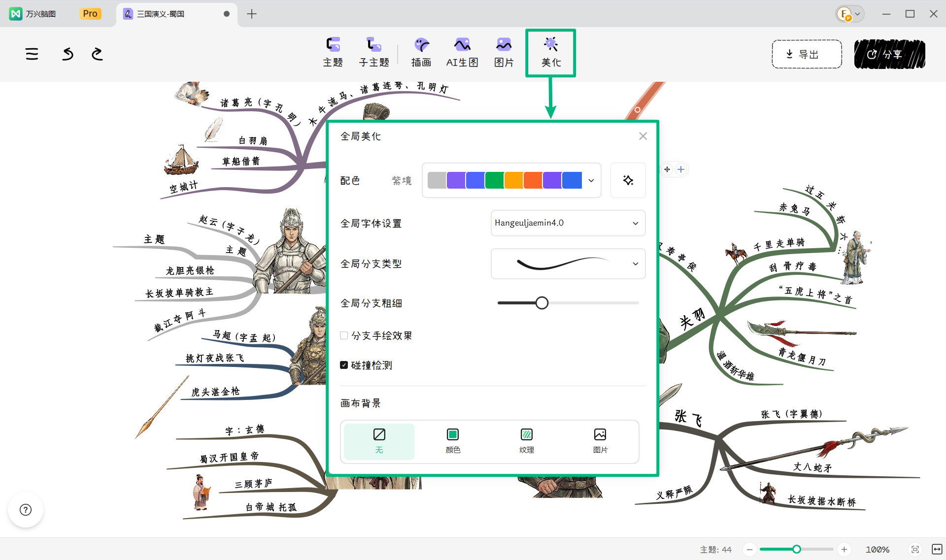This screenshot has width=946, height=560.
Task: Click the 分享 share button
Action: click(x=889, y=54)
